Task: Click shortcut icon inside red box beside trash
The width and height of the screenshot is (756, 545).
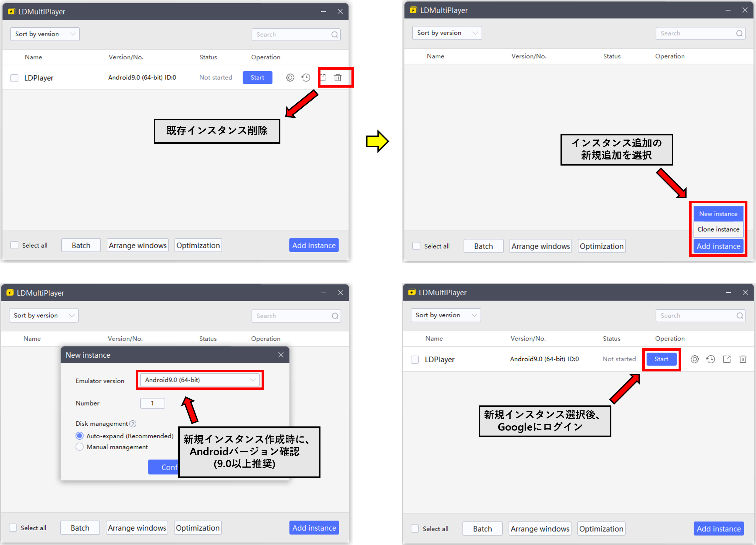Action: click(323, 78)
